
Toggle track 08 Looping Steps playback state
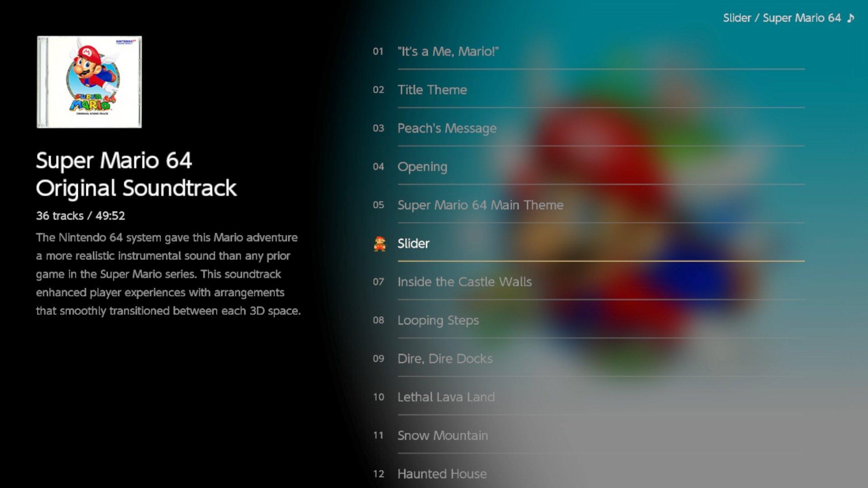pyautogui.click(x=438, y=320)
